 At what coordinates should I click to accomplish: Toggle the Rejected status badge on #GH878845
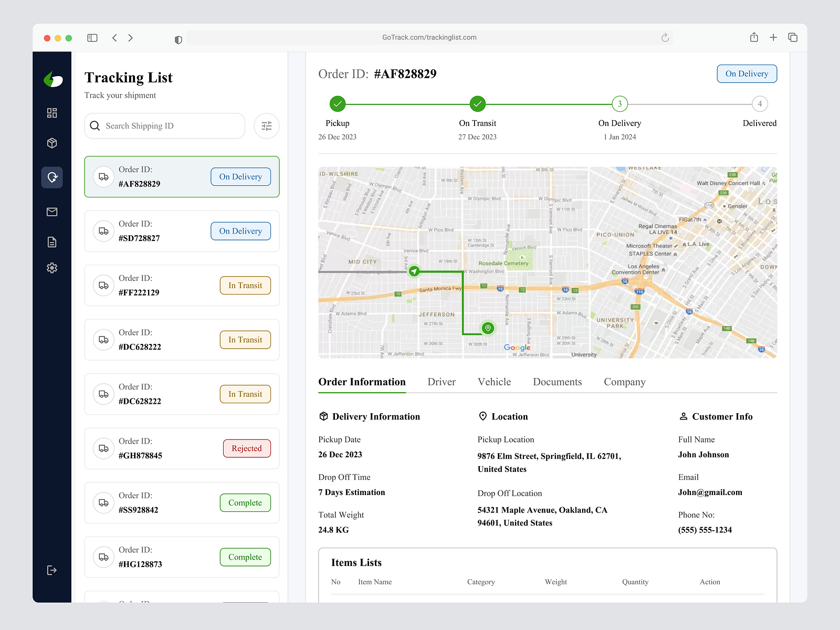coord(247,448)
